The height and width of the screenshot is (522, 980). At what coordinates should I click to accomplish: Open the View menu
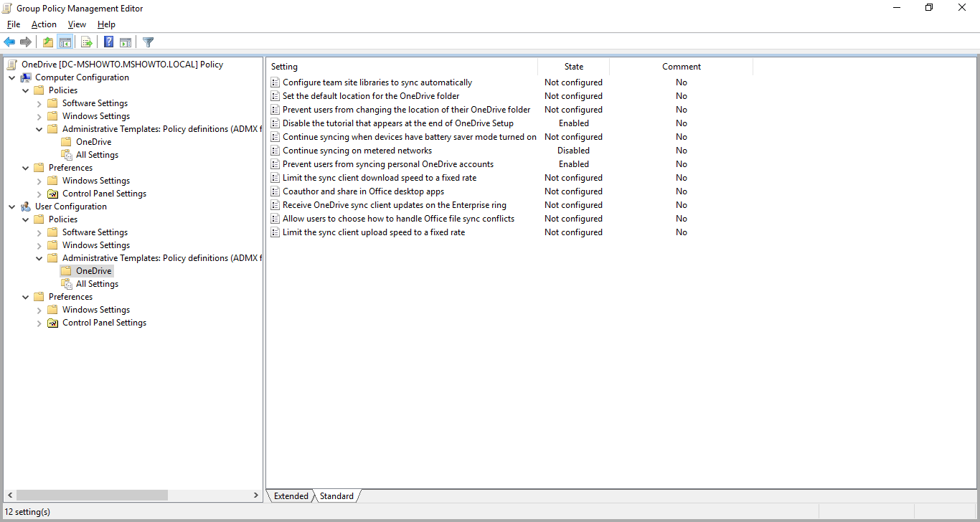pos(77,24)
